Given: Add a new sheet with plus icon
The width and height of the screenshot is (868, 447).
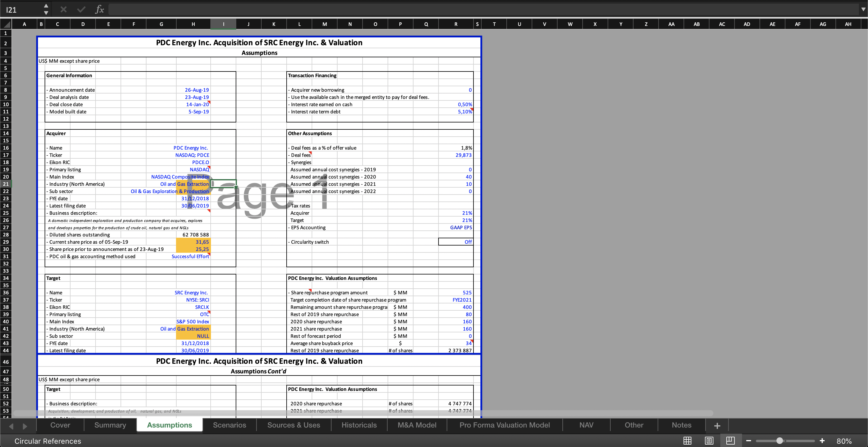Looking at the screenshot, I should tap(717, 425).
